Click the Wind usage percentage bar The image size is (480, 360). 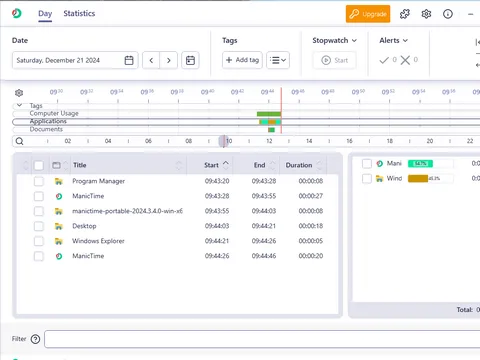(430, 179)
